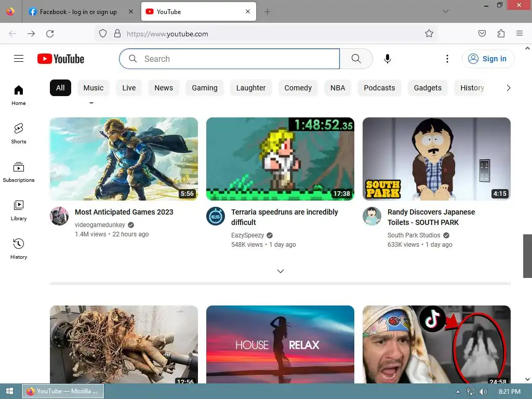Open Randy Discovers Japanese Toilets title

click(431, 217)
